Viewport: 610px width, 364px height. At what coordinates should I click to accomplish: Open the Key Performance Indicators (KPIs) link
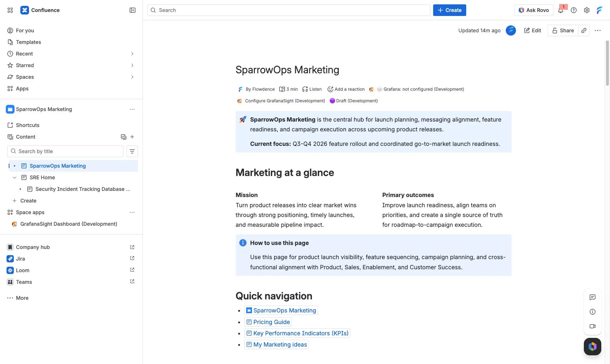coord(297,333)
